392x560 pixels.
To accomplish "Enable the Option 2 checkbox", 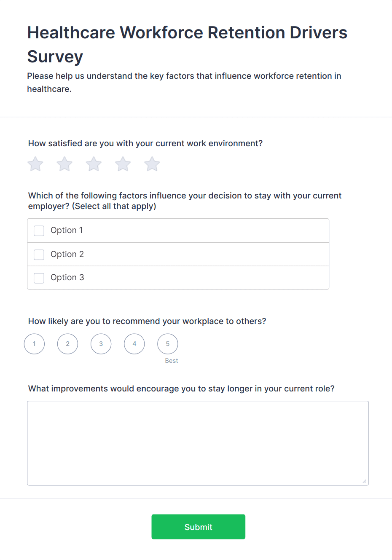I will click(x=39, y=255).
